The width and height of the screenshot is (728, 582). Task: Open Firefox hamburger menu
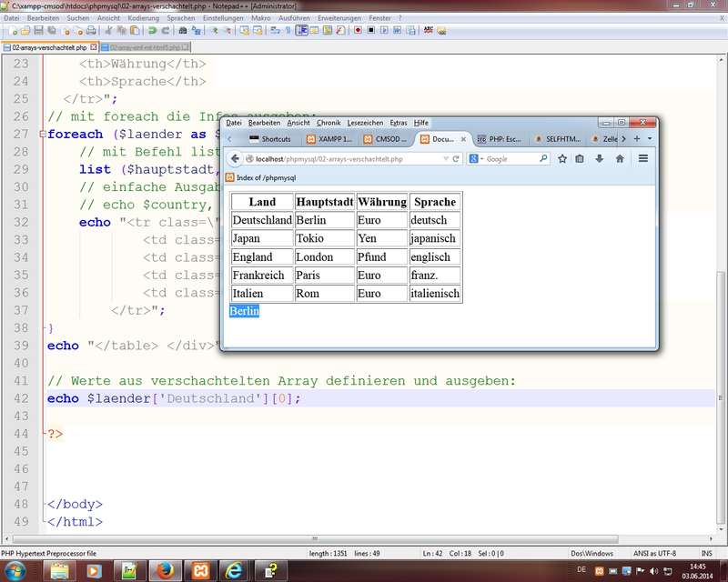pos(642,158)
